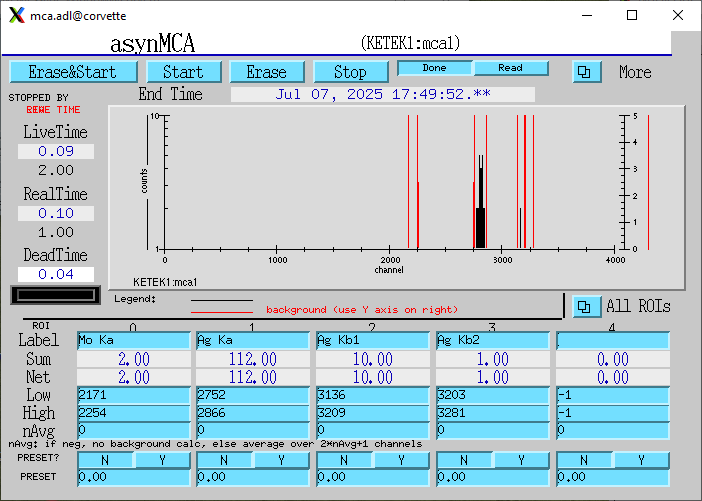Select N for ROI 3 preset
This screenshot has width=702, height=501.
[x=464, y=460]
